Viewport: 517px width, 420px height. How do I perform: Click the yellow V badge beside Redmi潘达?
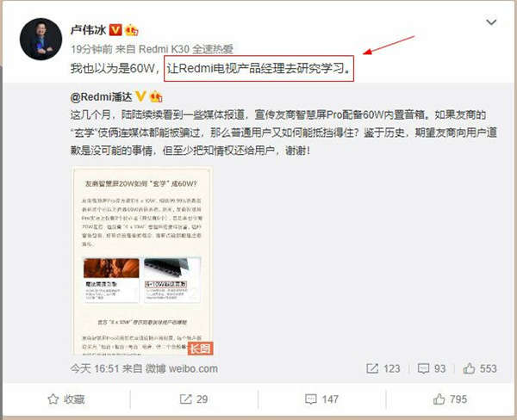pos(140,96)
